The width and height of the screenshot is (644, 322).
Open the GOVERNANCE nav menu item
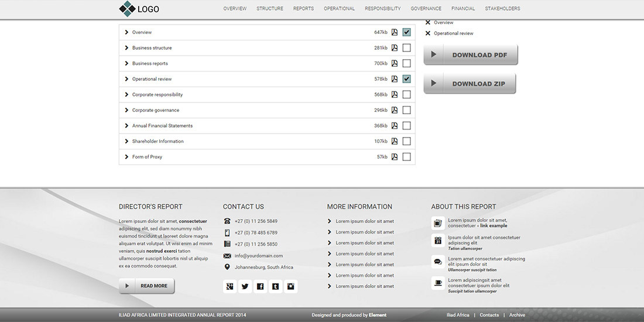pyautogui.click(x=426, y=9)
